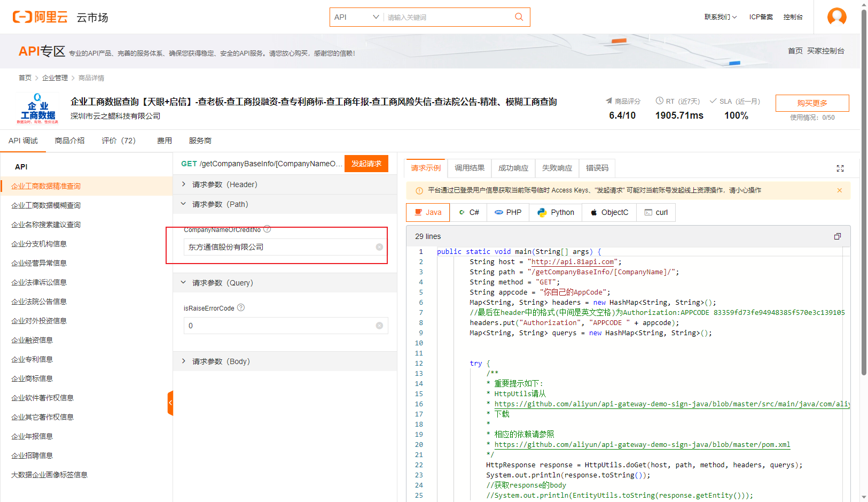The width and height of the screenshot is (868, 502).
Task: Click help icon next to isRaiseErrorCode
Action: pyautogui.click(x=241, y=307)
